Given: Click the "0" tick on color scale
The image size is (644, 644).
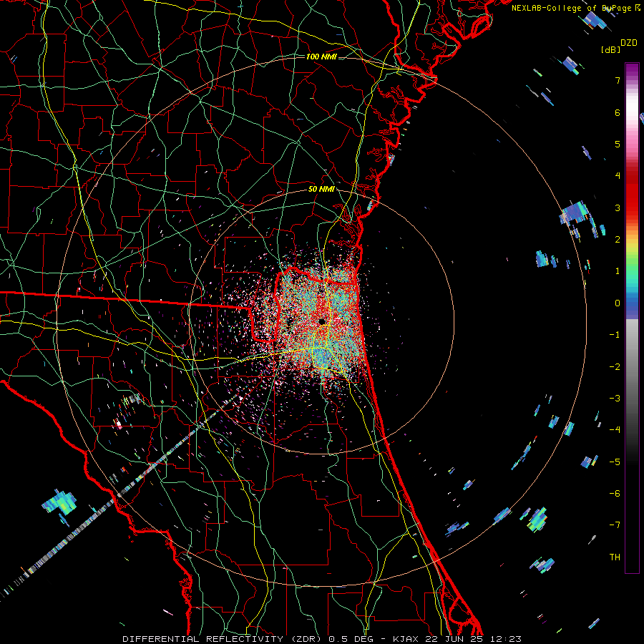Looking at the screenshot, I should point(618,303).
